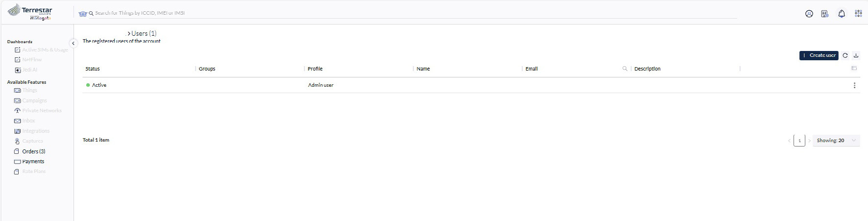Image resolution: width=868 pixels, height=221 pixels.
Task: Open Payments in the sidebar
Action: 33,161
